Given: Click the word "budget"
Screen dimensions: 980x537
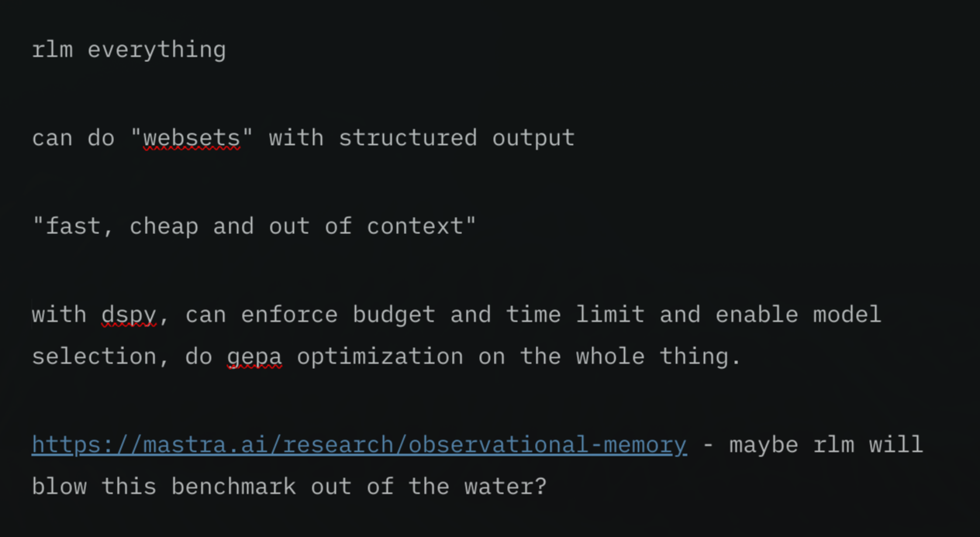Looking at the screenshot, I should (x=394, y=315).
